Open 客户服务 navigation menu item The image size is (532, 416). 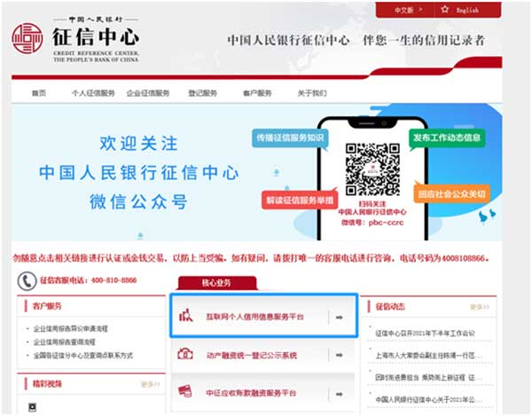tap(257, 93)
